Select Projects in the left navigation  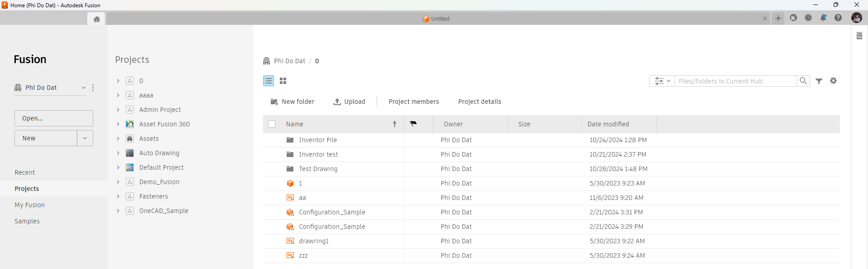coord(27,189)
